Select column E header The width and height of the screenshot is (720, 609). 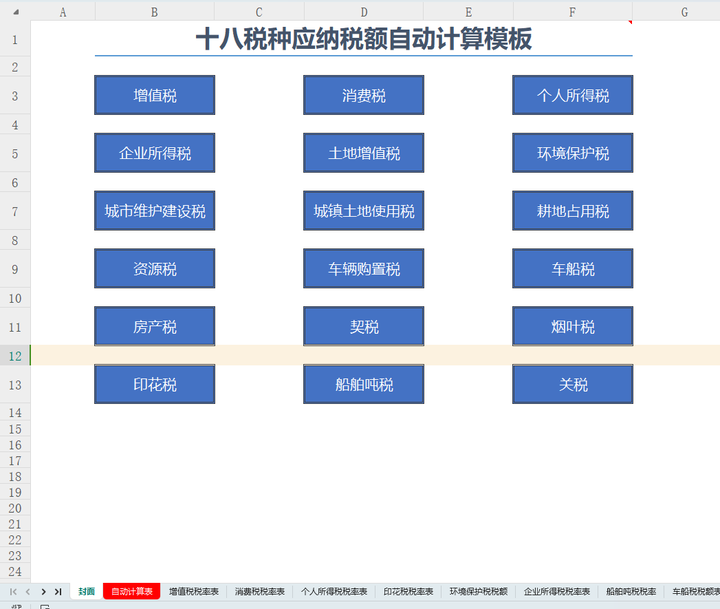(x=468, y=12)
